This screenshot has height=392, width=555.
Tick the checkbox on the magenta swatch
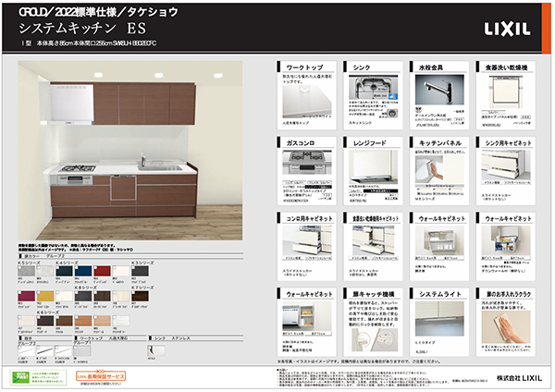[19, 293]
